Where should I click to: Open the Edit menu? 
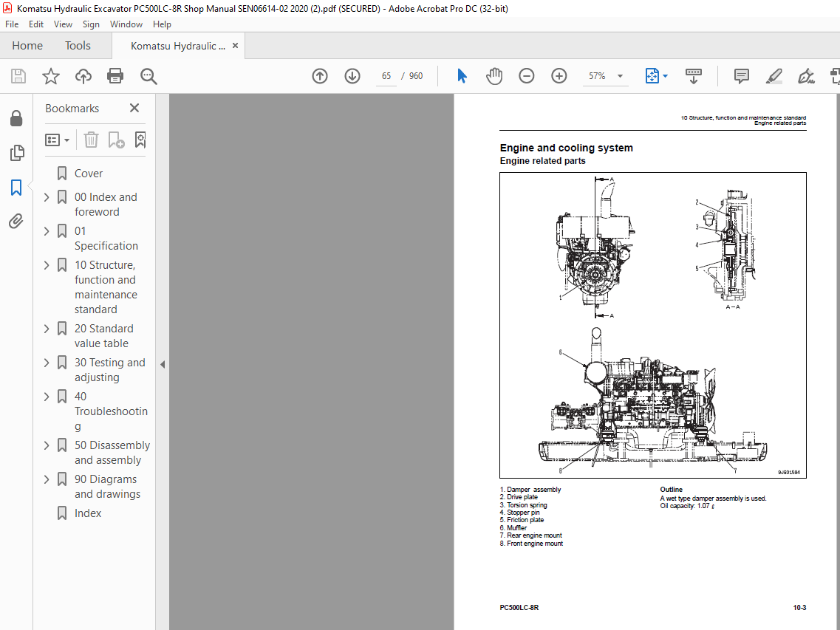pos(36,24)
